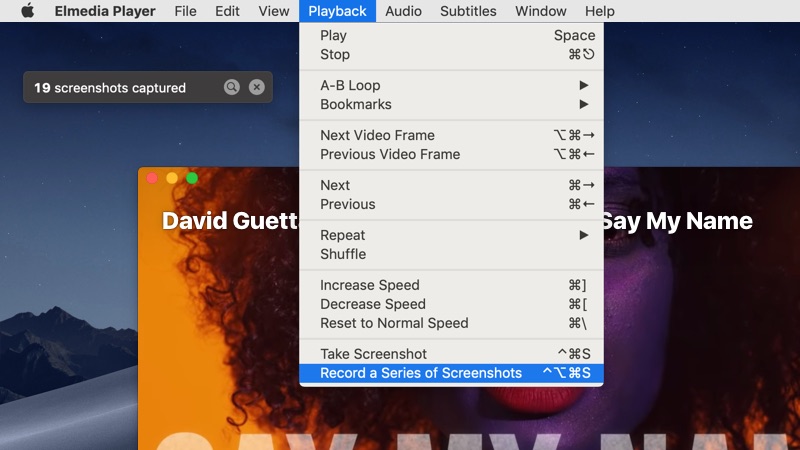Open the Subtitles menu
This screenshot has height=450, width=800.
468,11
